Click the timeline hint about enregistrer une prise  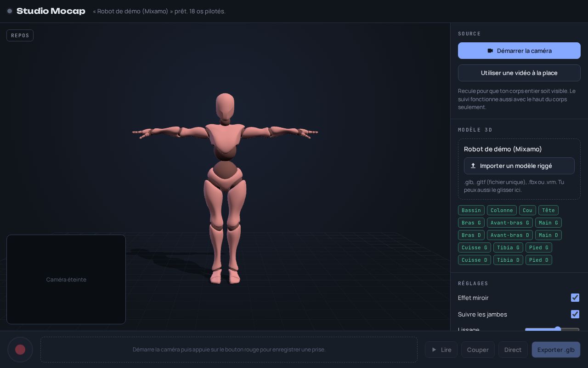(x=229, y=350)
